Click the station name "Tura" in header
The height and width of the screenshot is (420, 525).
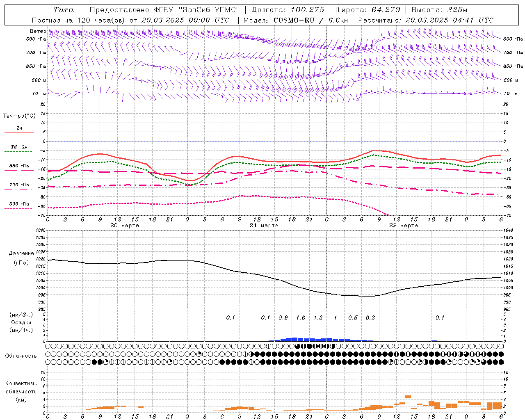[64, 10]
